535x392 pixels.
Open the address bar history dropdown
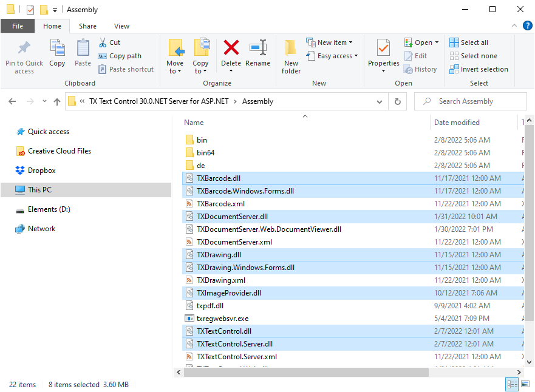pyautogui.click(x=380, y=101)
